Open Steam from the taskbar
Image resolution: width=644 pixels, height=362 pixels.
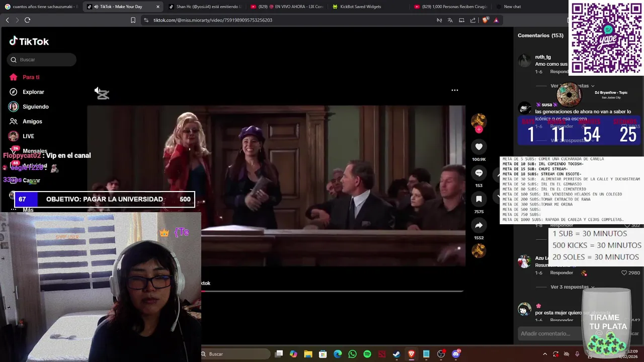[x=396, y=354]
